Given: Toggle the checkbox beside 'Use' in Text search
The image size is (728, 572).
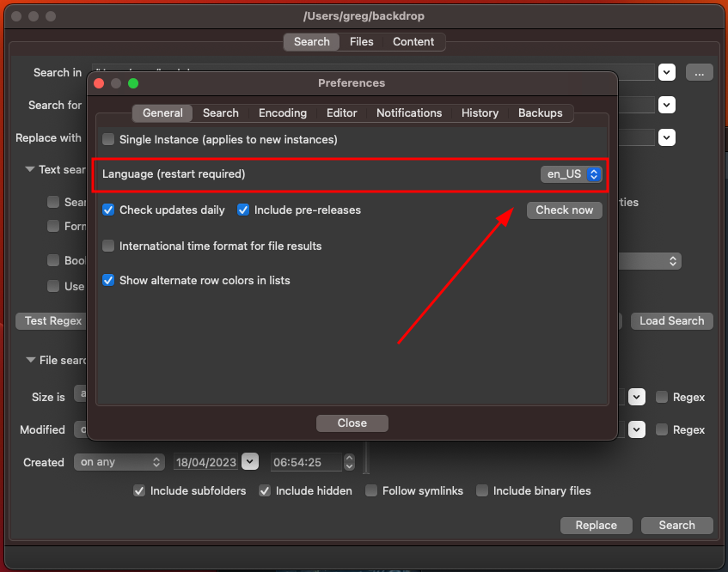Looking at the screenshot, I should tap(53, 286).
